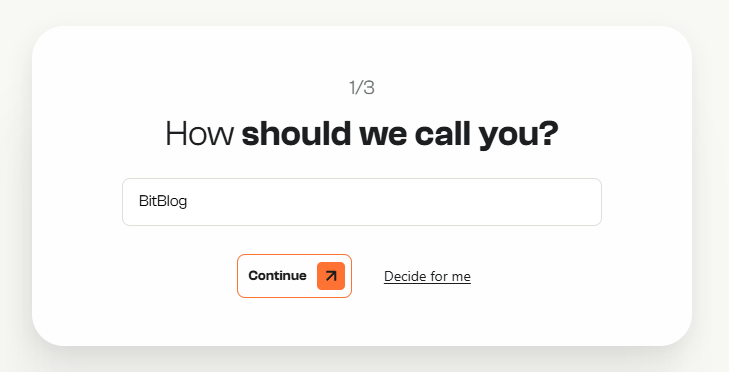Image resolution: width=729 pixels, height=372 pixels.
Task: Click the bold word we in heading
Action: (383, 136)
